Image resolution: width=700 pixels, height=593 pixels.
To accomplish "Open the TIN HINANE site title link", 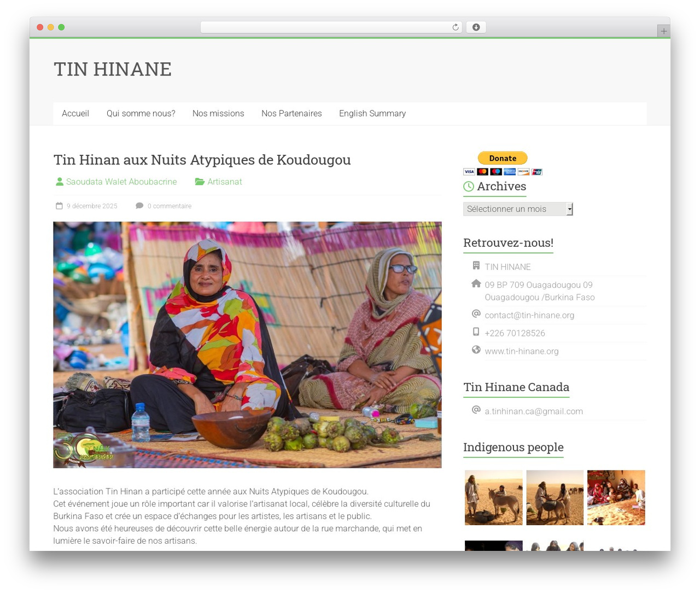I will [113, 69].
